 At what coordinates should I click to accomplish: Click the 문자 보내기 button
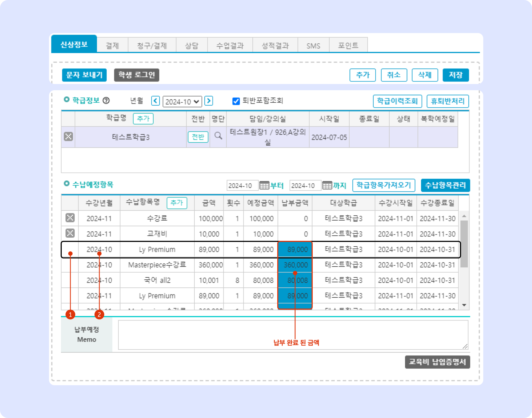[x=84, y=75]
